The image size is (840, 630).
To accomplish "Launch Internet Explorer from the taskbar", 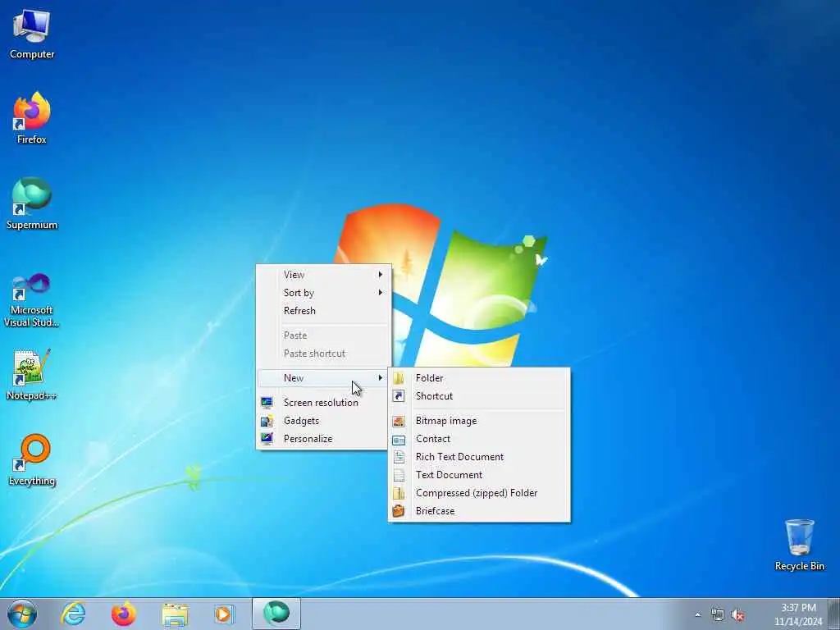I will [x=73, y=614].
